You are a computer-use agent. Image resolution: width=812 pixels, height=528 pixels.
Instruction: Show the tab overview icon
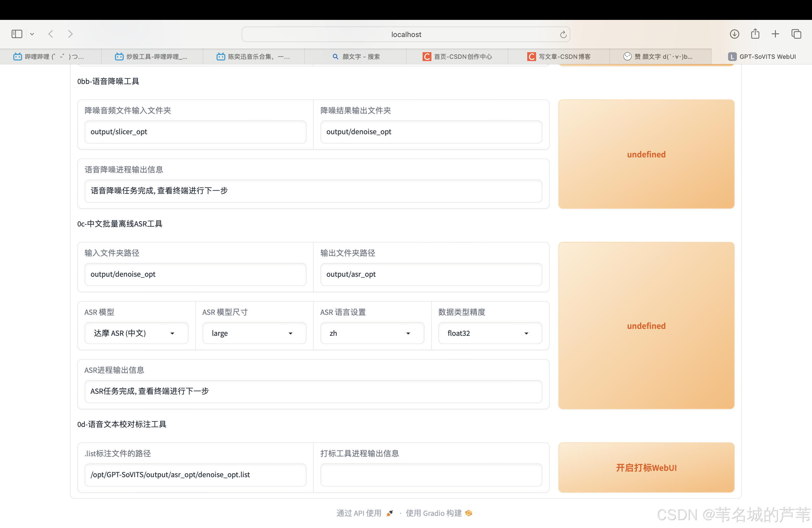tap(796, 34)
